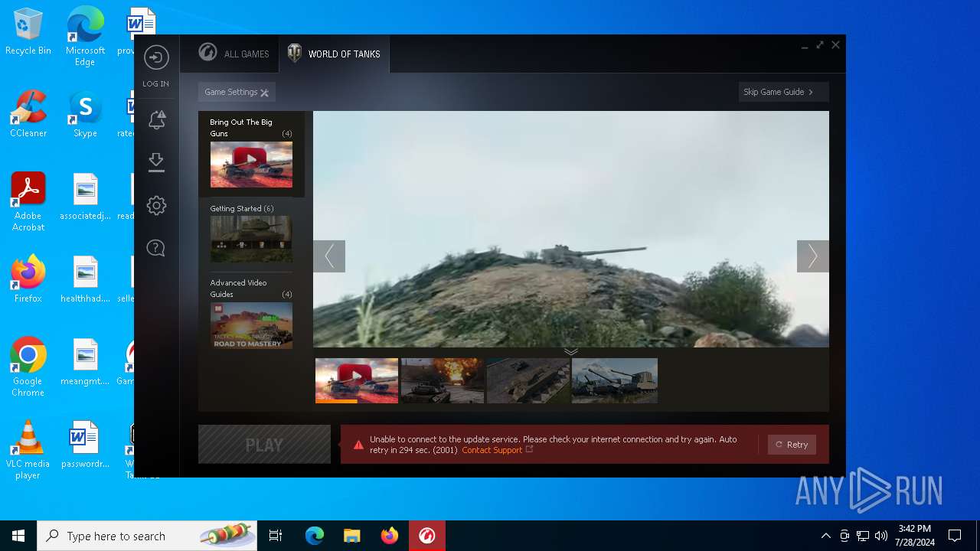The width and height of the screenshot is (980, 551).
Task: Click the Log In arrow icon
Action: pos(156,58)
